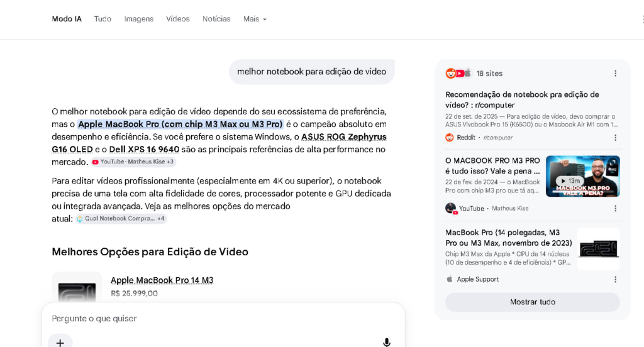Open more options for Apple Support source
Viewport: 644px width, 347px height.
[615, 280]
